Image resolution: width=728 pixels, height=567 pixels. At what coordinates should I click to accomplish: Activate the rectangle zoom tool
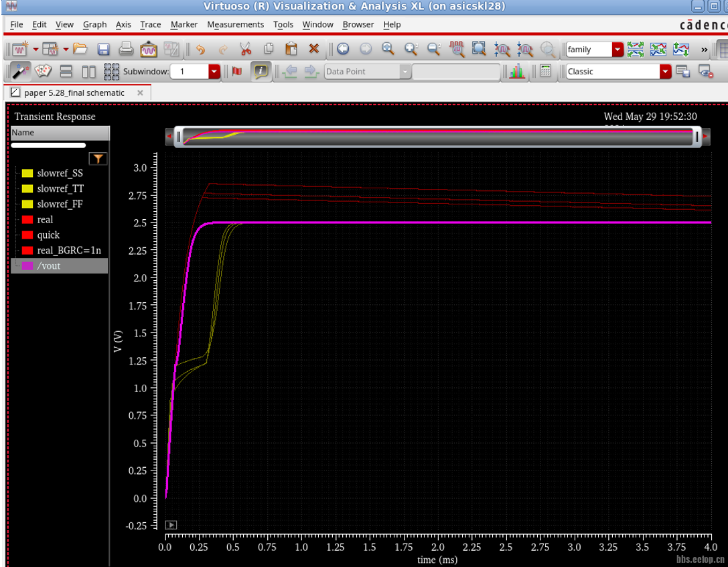pyautogui.click(x=479, y=48)
